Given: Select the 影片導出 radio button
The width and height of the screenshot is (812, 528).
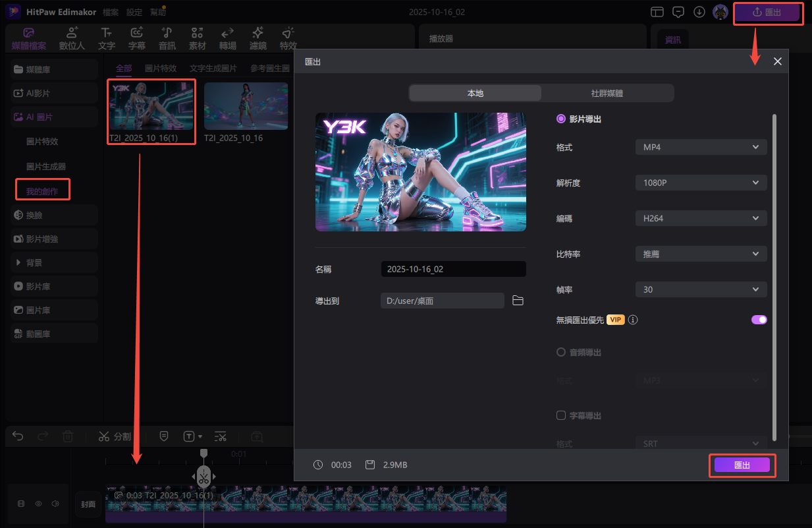Looking at the screenshot, I should 561,119.
